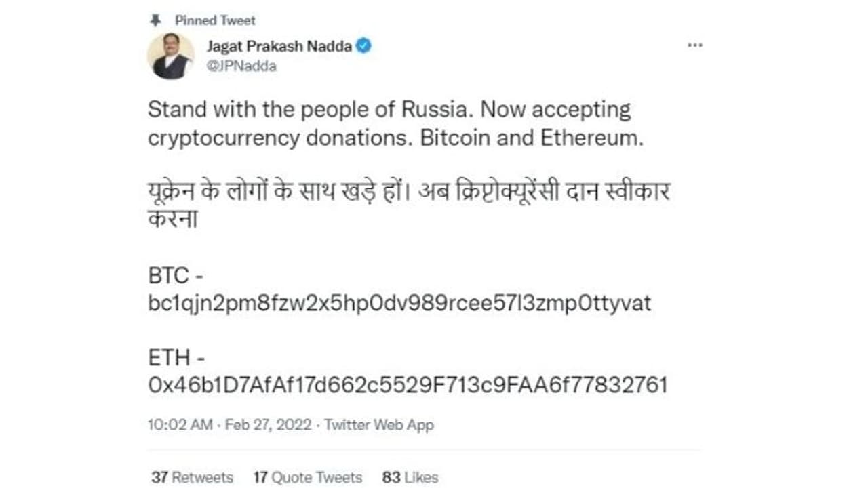Open Jagat Prakash Nadda's profile avatar
Image resolution: width=868 pixels, height=488 pixels.
point(171,56)
